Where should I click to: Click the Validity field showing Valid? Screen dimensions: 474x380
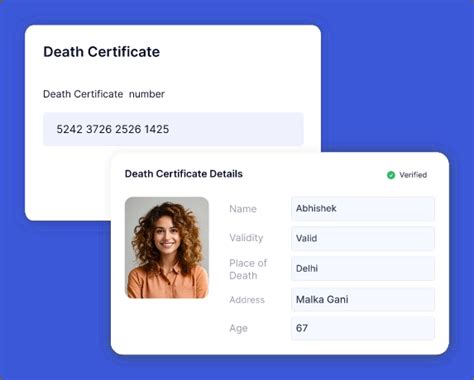tap(363, 238)
